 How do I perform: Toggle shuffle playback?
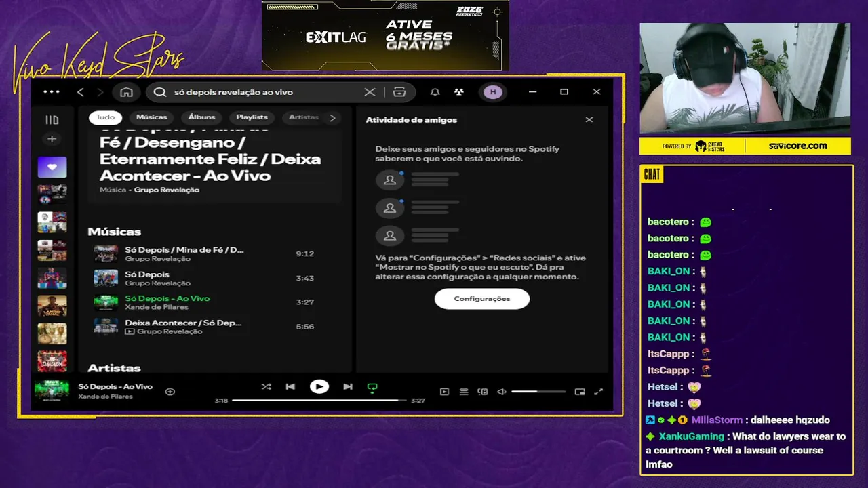[266, 387]
